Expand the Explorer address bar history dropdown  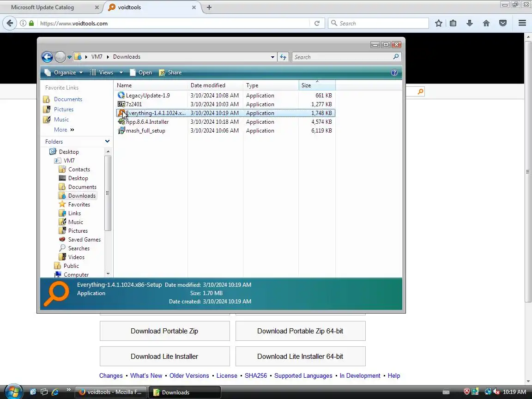[272, 57]
